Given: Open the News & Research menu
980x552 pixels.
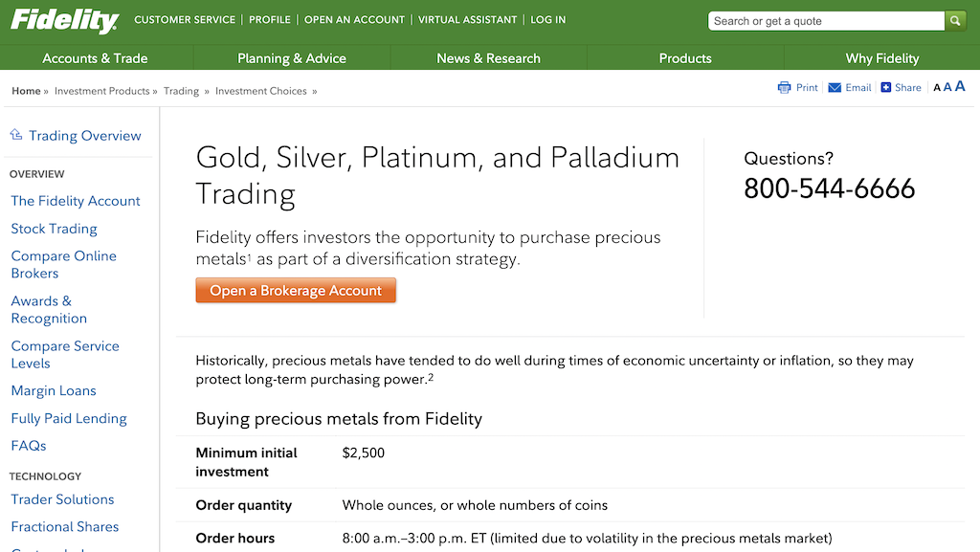Looking at the screenshot, I should point(488,58).
